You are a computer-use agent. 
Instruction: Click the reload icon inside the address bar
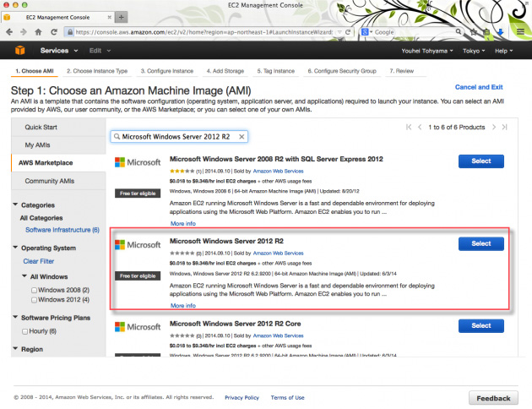tap(348, 32)
